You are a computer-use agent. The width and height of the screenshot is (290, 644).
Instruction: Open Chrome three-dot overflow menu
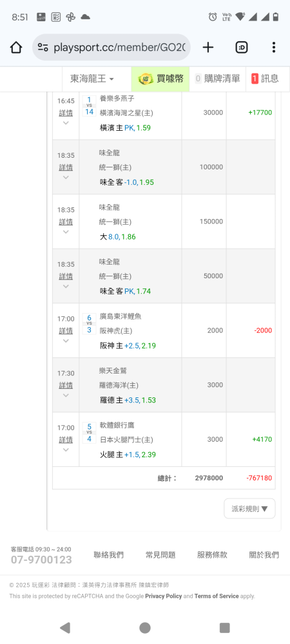click(x=274, y=48)
